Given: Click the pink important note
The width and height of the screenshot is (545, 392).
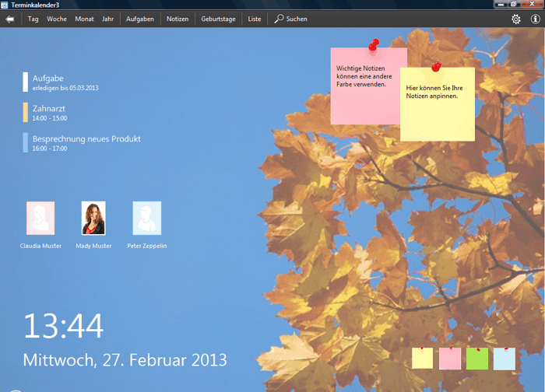Looking at the screenshot, I should pyautogui.click(x=363, y=89).
